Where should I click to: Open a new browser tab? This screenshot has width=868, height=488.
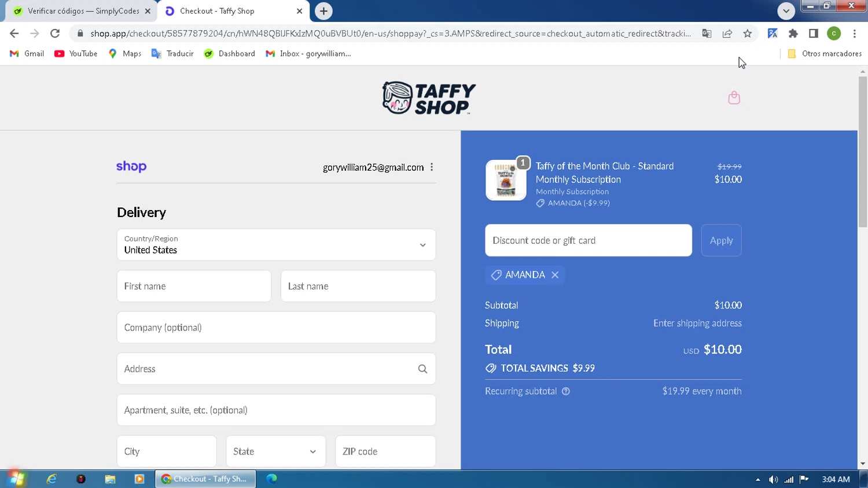point(323,11)
